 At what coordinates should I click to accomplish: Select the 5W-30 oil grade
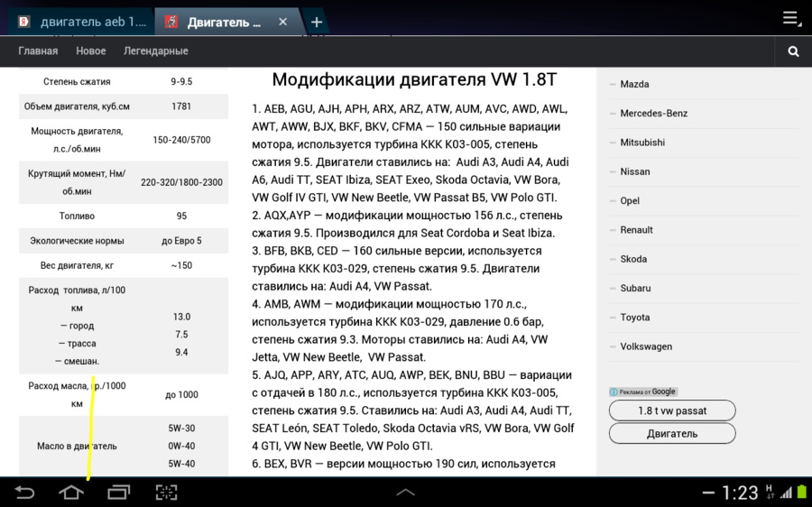tap(181, 429)
